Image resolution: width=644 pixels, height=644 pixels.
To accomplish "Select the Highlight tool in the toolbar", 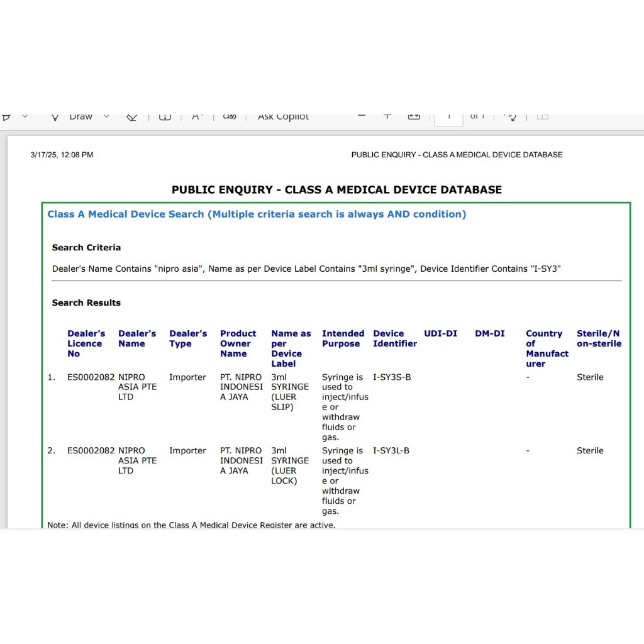I will click(6, 117).
